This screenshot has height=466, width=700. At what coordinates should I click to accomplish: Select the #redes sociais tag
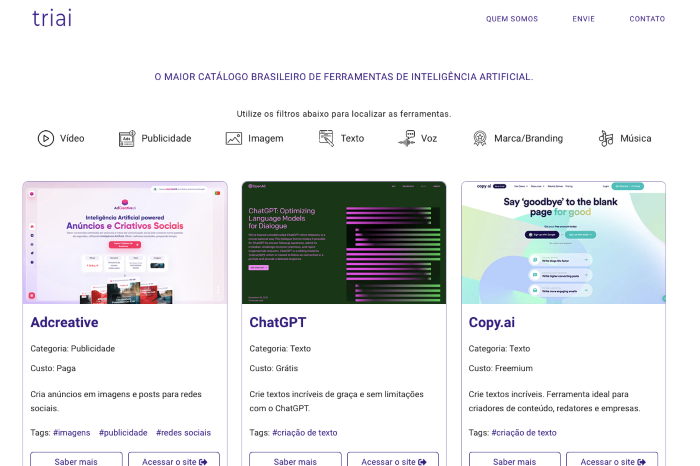[183, 433]
